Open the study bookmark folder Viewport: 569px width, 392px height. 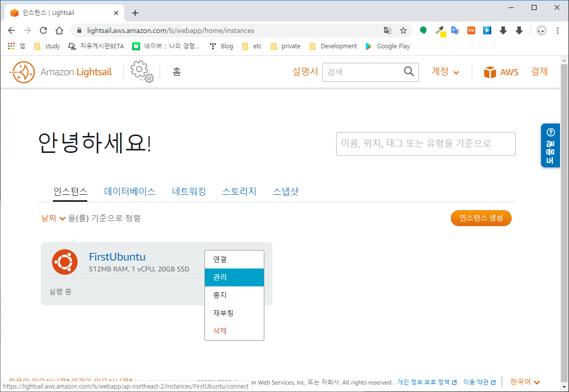coord(47,46)
